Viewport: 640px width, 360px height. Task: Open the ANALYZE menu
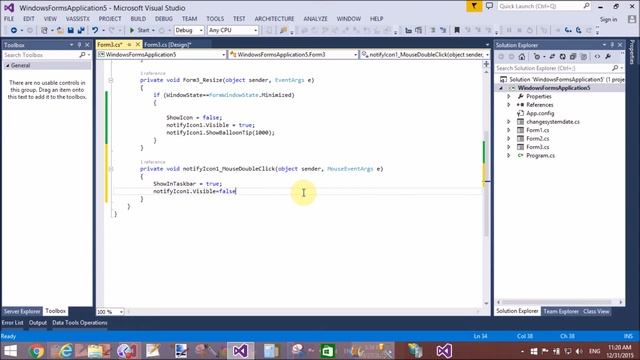[x=315, y=19]
